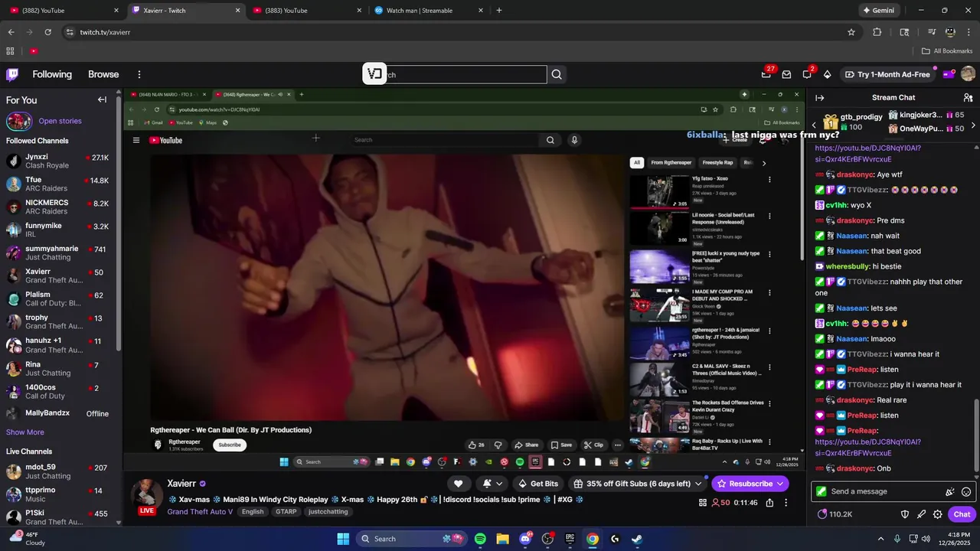The image size is (980, 551).
Task: Click the Open stories link
Action: click(60, 121)
